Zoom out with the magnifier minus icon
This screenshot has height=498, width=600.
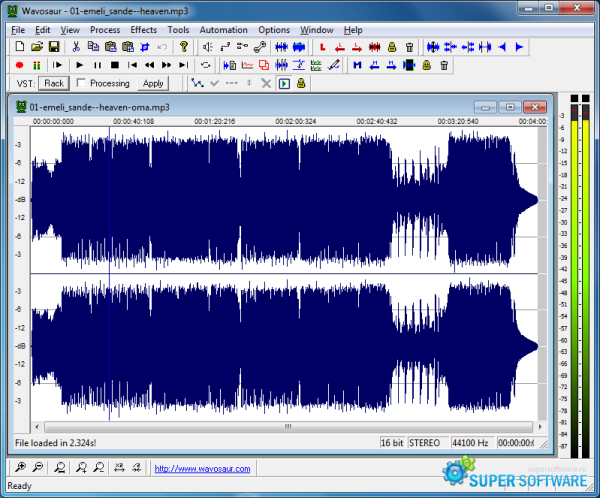pos(38,467)
